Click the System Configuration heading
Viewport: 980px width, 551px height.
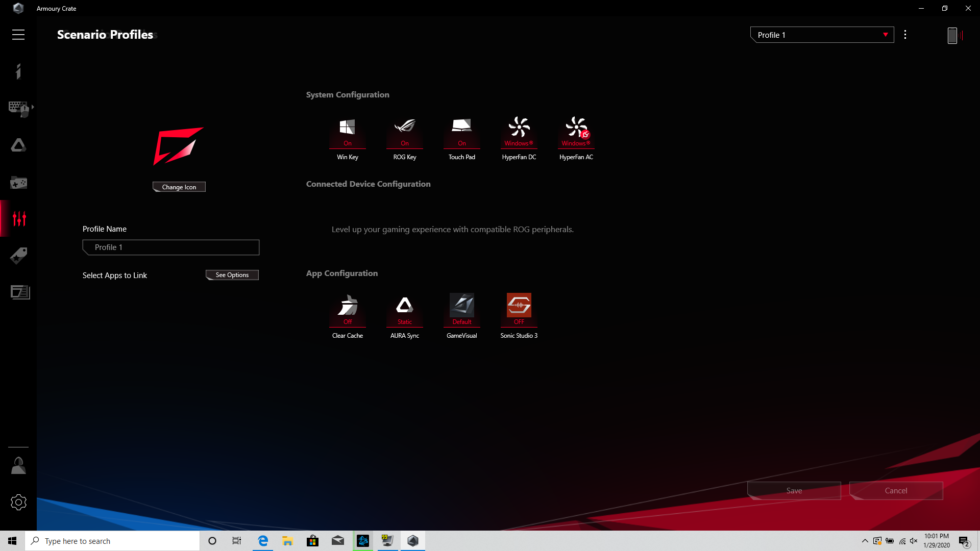[348, 95]
